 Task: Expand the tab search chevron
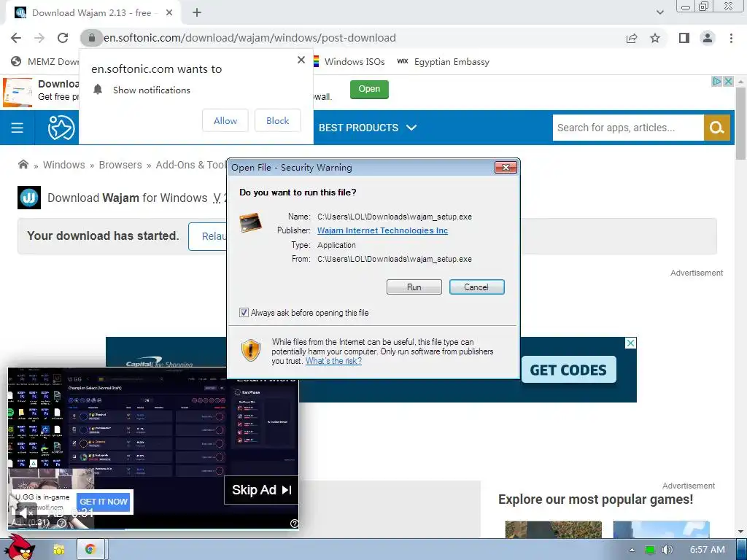coord(659,12)
